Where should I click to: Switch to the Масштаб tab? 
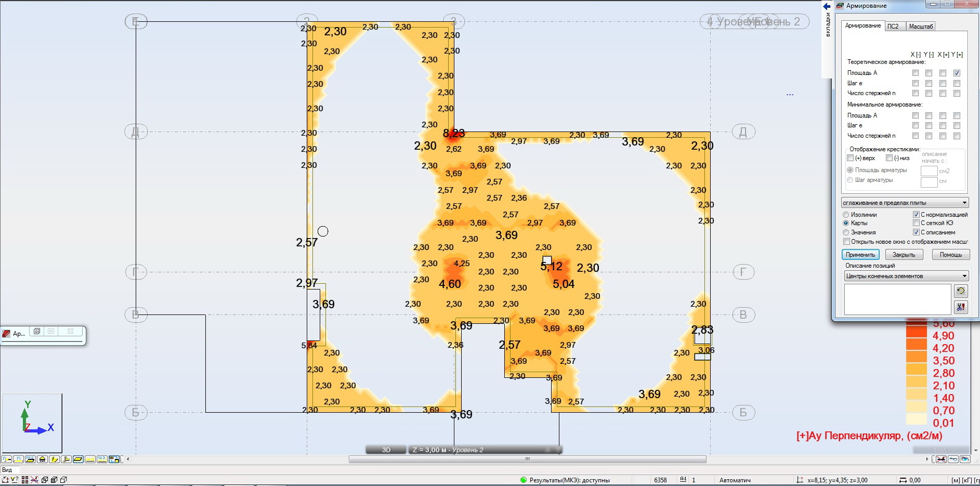click(921, 27)
